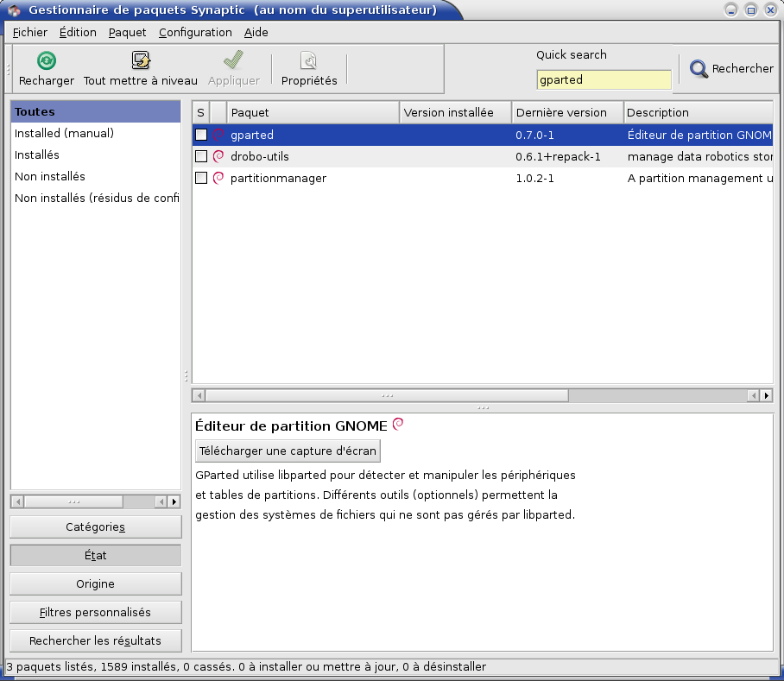This screenshot has height=681, width=784.
Task: Click the Debian swirl icon beside drobo-utils
Action: click(x=218, y=156)
